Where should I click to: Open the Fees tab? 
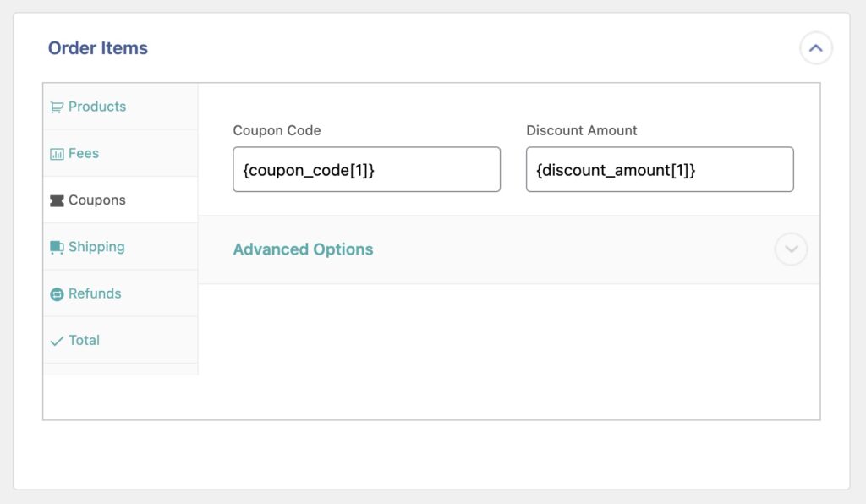pos(85,153)
